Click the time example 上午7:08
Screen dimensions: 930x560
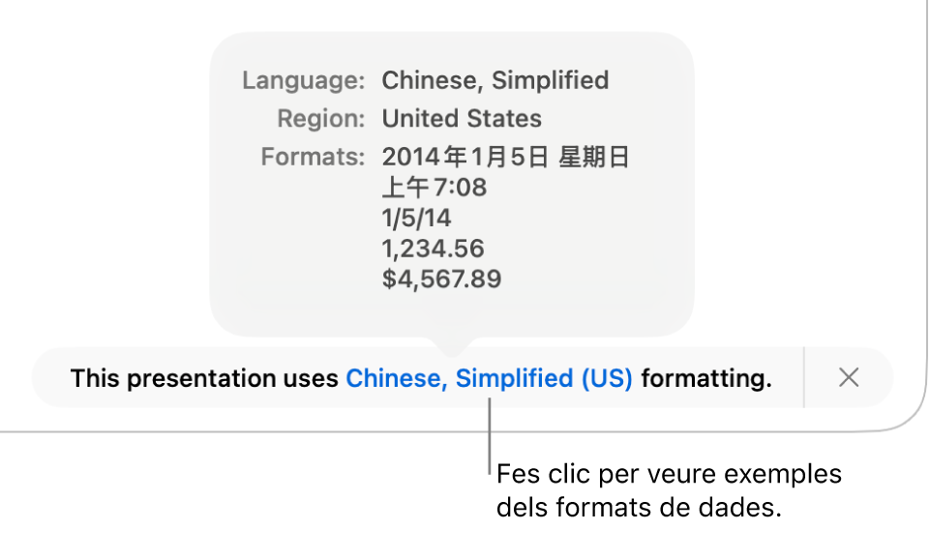click(434, 187)
